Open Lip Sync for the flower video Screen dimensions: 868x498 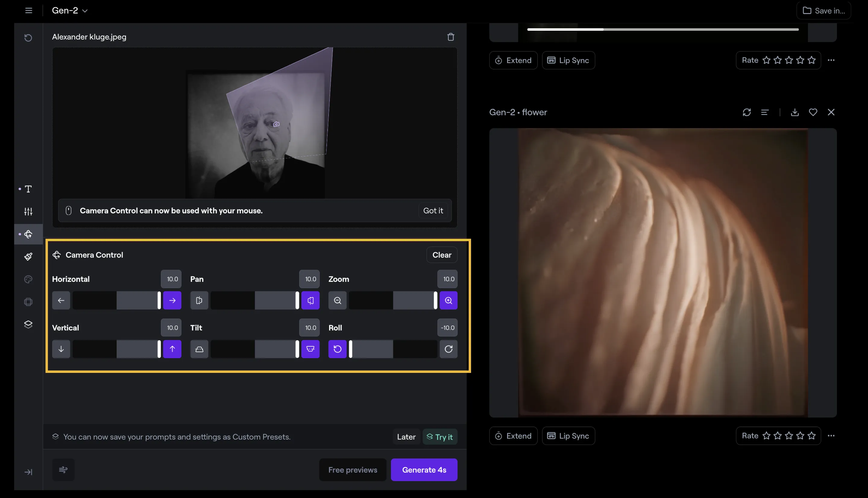568,436
